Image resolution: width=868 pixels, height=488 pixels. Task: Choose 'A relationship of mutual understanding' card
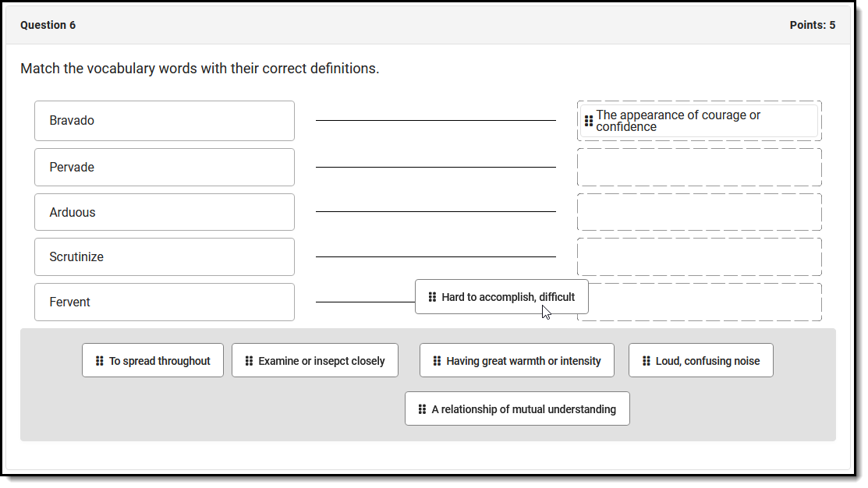[523, 409]
